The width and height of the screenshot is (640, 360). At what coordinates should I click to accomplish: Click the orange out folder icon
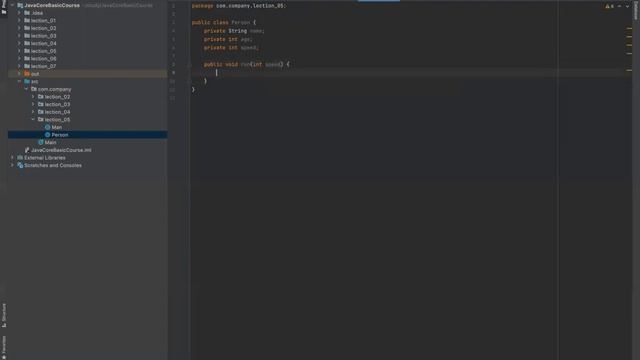pos(27,74)
